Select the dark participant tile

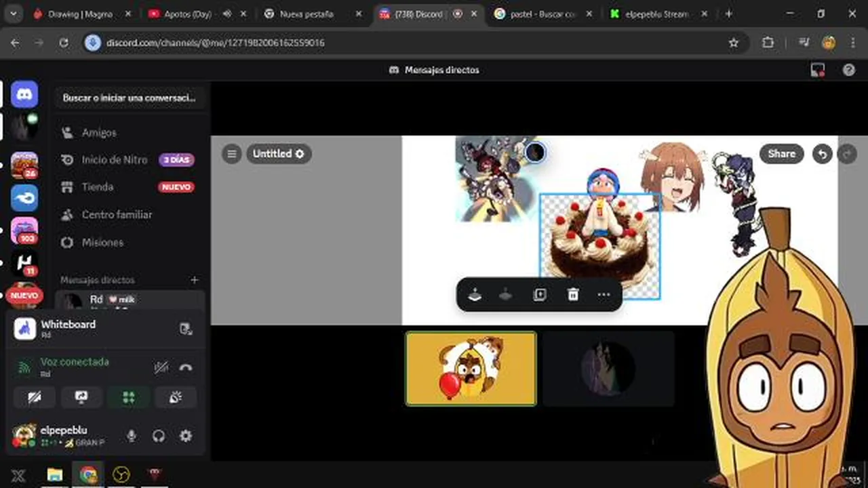[x=608, y=369]
